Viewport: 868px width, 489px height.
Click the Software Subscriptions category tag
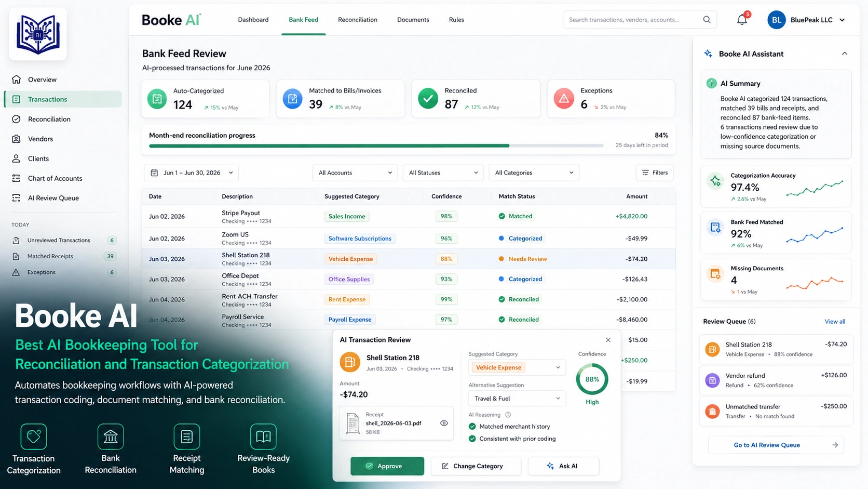pyautogui.click(x=360, y=239)
